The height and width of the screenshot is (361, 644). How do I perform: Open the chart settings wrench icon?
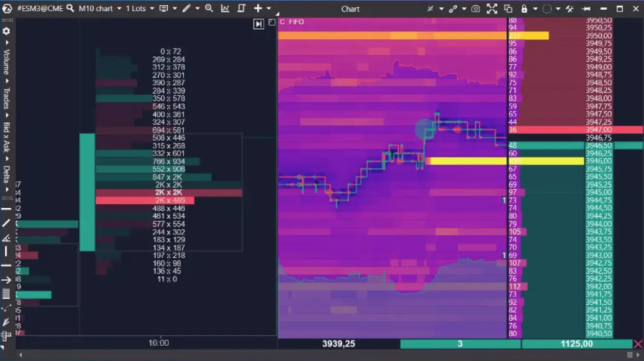[x=570, y=9]
